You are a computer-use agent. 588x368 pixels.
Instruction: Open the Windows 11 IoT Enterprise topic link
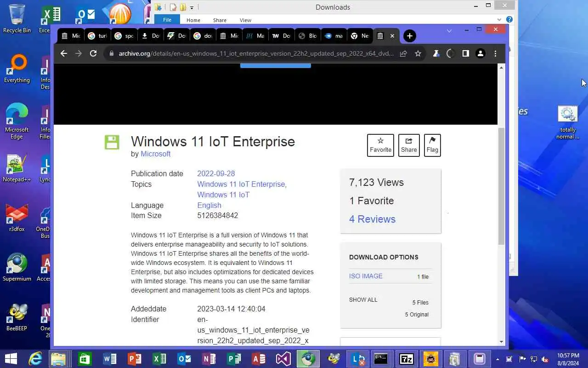pyautogui.click(x=242, y=184)
